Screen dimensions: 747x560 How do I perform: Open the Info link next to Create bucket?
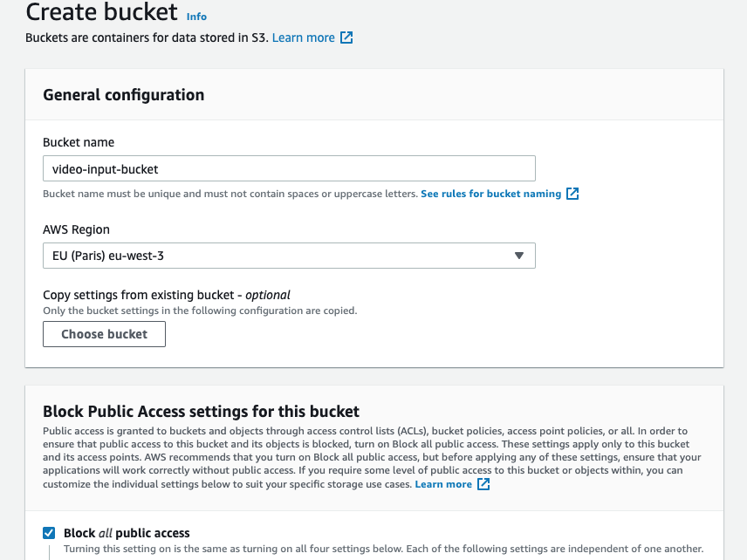pyautogui.click(x=196, y=16)
